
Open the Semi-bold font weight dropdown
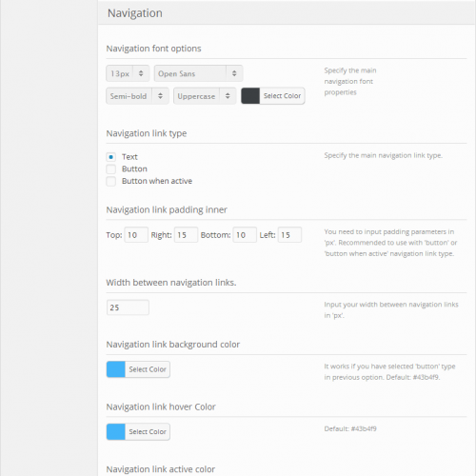coord(137,96)
